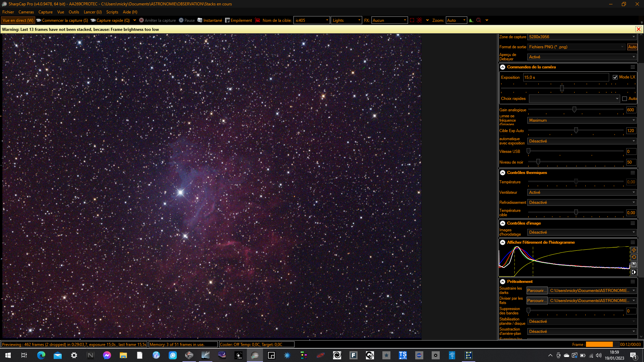Open Windows Settings gear in the taskbar
644x362 pixels.
click(x=74, y=355)
